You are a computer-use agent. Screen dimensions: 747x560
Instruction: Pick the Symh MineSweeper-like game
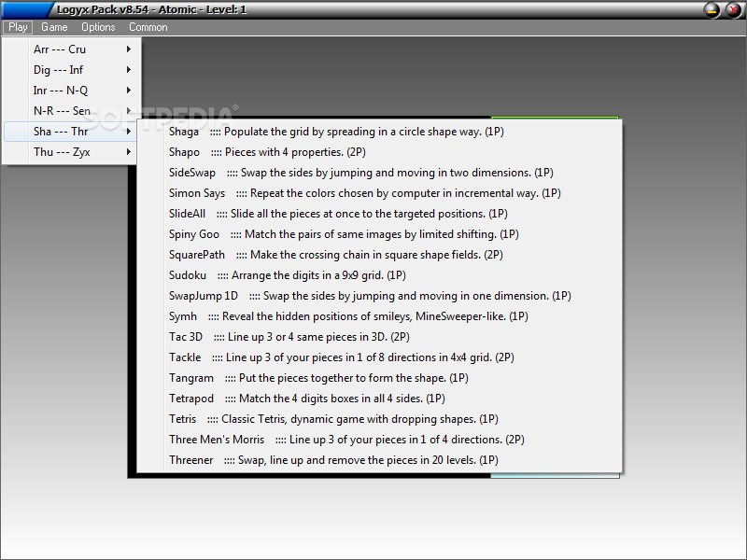(x=379, y=315)
